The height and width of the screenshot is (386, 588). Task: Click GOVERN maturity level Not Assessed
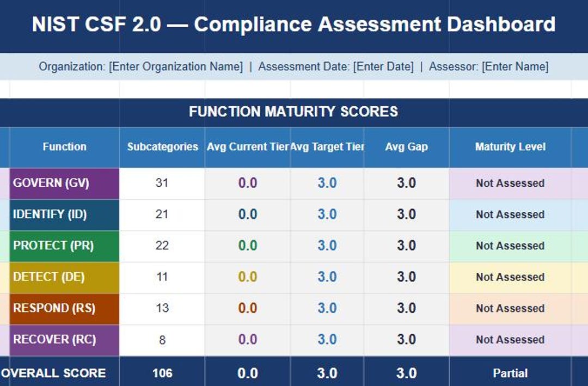click(510, 183)
